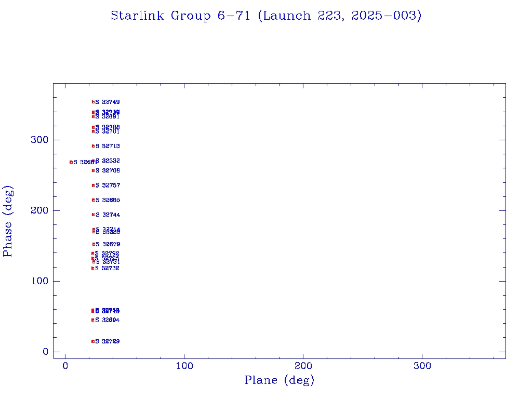Select the satellite label S 32732
532x399 pixels.
[x=107, y=269]
